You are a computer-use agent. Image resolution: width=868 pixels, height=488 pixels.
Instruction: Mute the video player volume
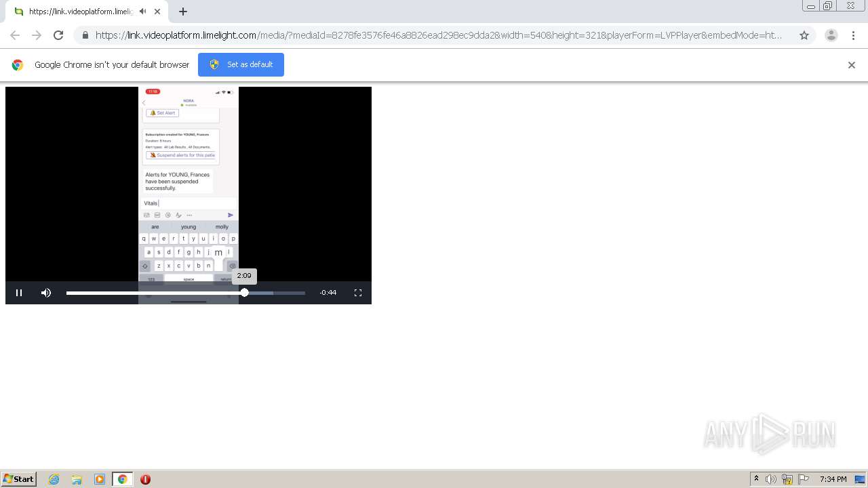click(46, 293)
